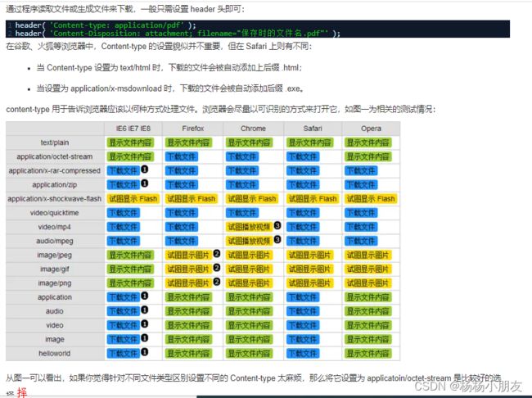
Task: Click the '试图显示图片' cell for image/png under Chrome
Action: pos(249,283)
